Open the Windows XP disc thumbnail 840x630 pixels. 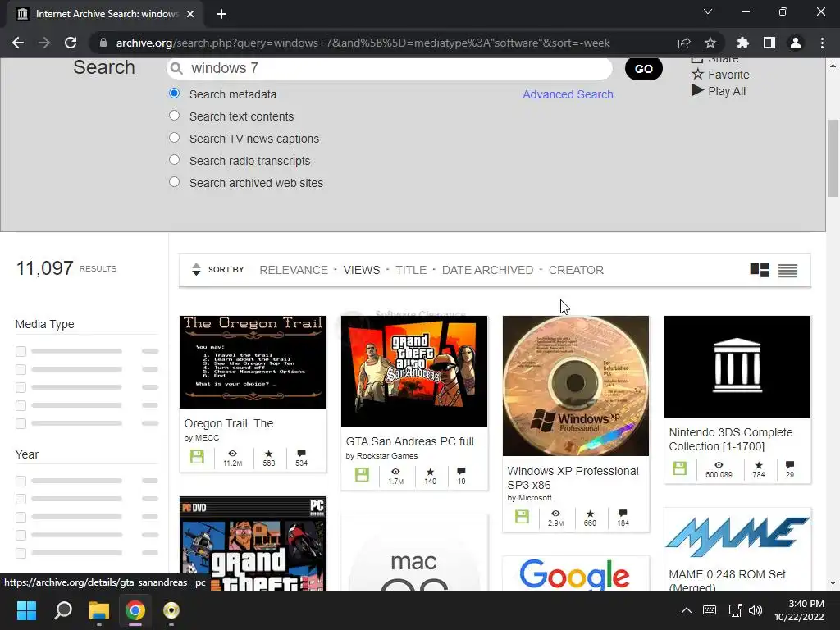pyautogui.click(x=575, y=386)
